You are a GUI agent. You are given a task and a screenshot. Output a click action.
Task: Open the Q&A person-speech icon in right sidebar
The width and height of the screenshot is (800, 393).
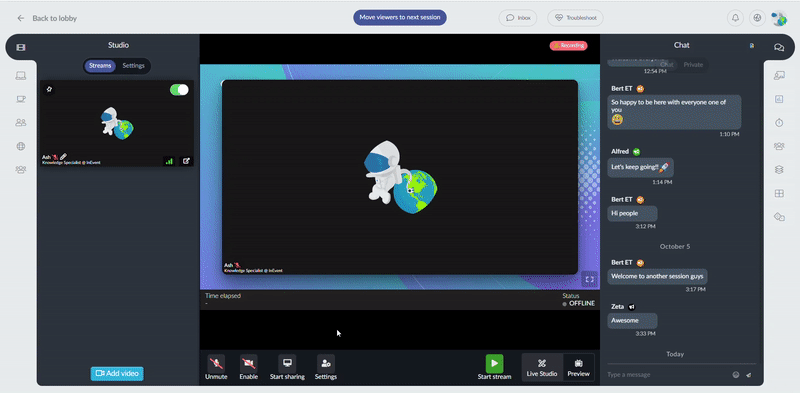coord(779,76)
